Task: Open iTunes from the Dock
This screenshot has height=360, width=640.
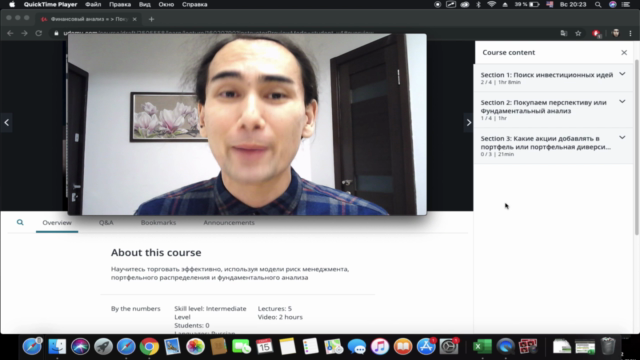Action: pos(380,347)
